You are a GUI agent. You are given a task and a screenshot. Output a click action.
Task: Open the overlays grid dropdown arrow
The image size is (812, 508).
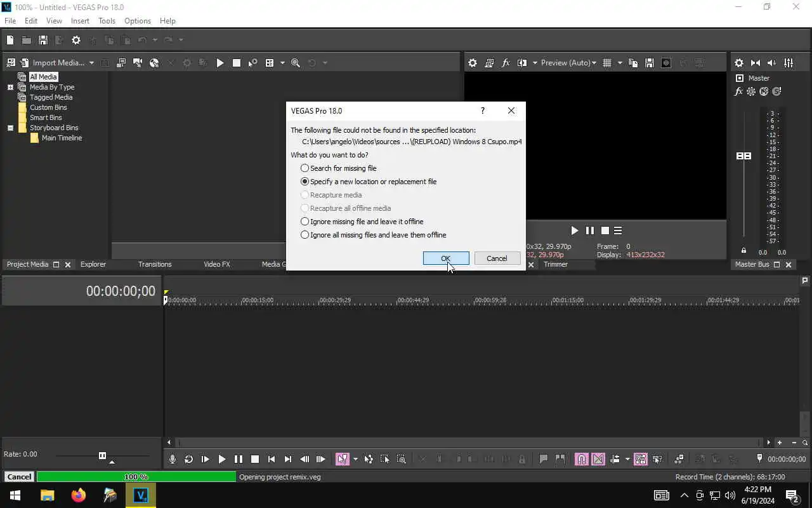coord(620,63)
